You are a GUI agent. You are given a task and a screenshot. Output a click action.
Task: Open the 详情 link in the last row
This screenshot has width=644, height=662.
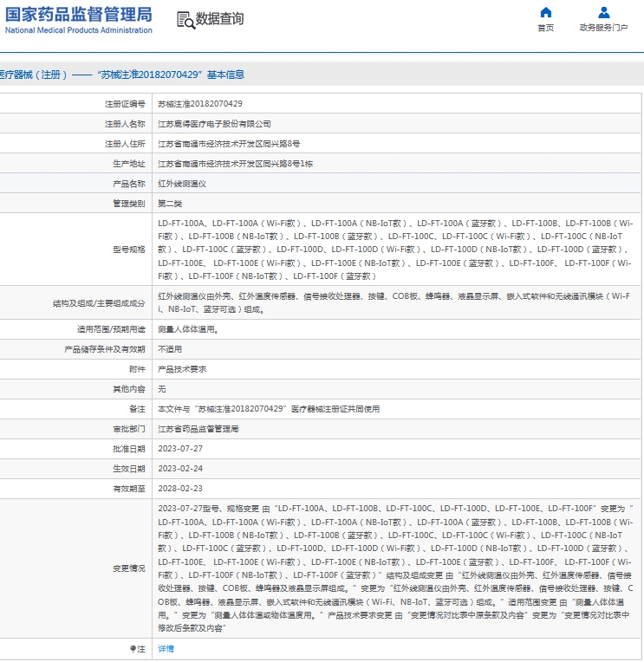click(166, 648)
